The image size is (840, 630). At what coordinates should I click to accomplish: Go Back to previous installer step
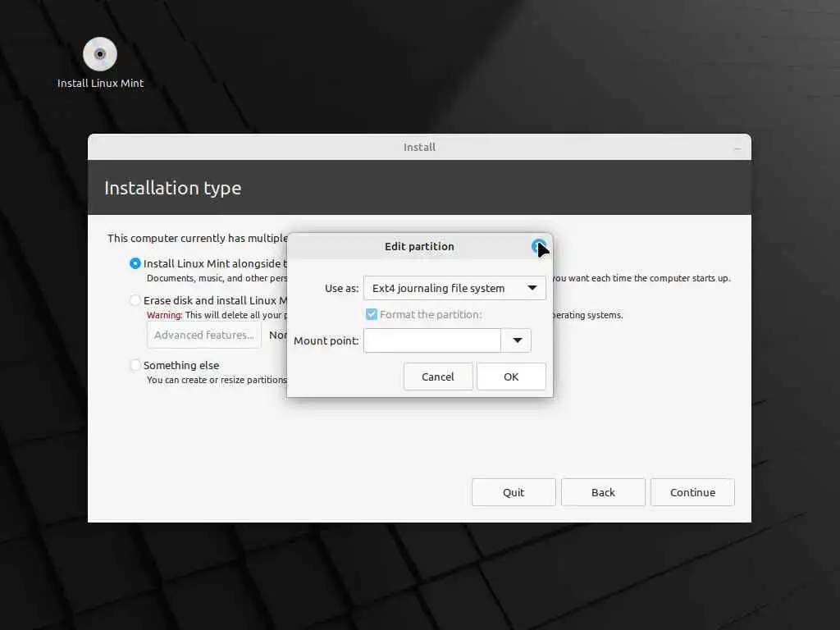tap(603, 492)
